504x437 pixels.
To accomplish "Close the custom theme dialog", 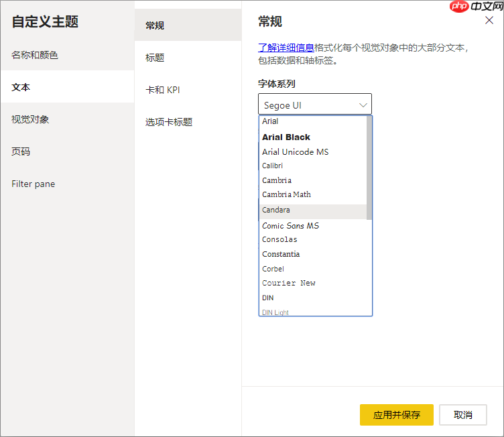I will 489,20.
